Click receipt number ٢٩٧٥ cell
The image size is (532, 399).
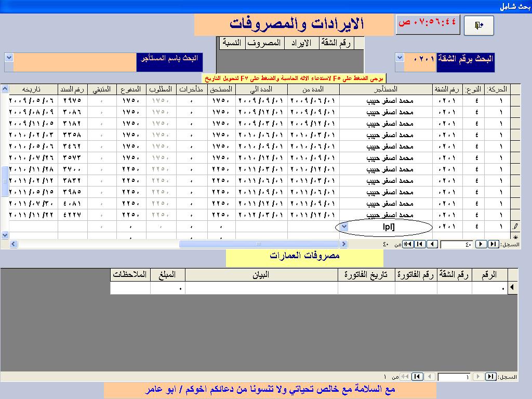coord(73,100)
